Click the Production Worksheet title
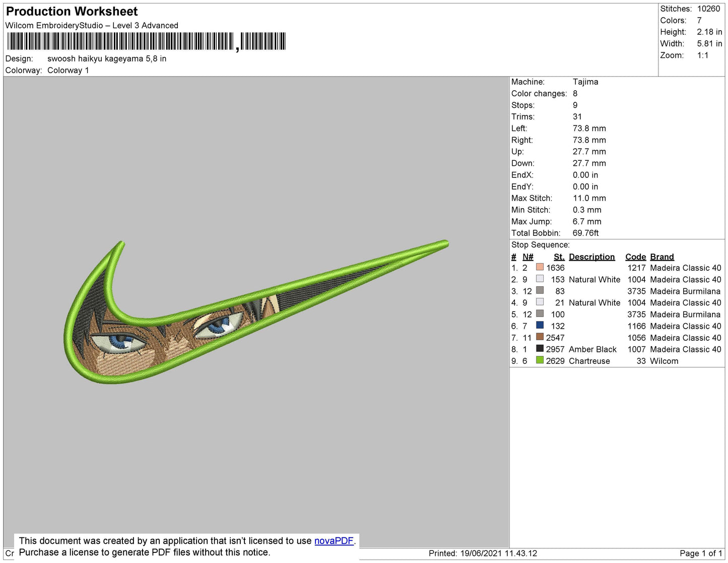Image resolution: width=728 pixels, height=563 pixels. click(72, 12)
